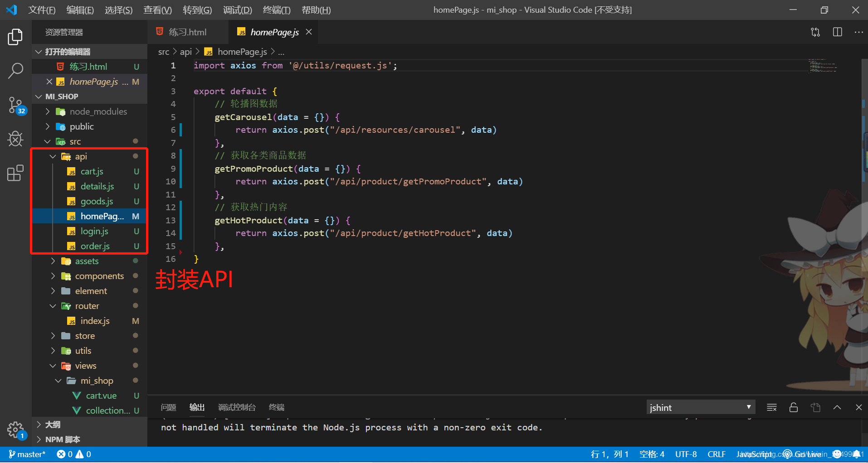Close homePage.js in open editors list
The height and width of the screenshot is (463, 868).
49,82
